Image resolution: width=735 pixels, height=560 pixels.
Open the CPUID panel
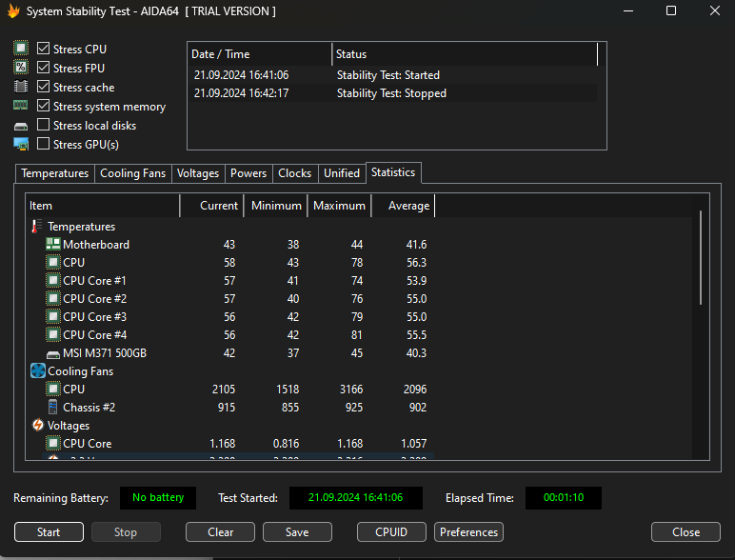pos(391,531)
